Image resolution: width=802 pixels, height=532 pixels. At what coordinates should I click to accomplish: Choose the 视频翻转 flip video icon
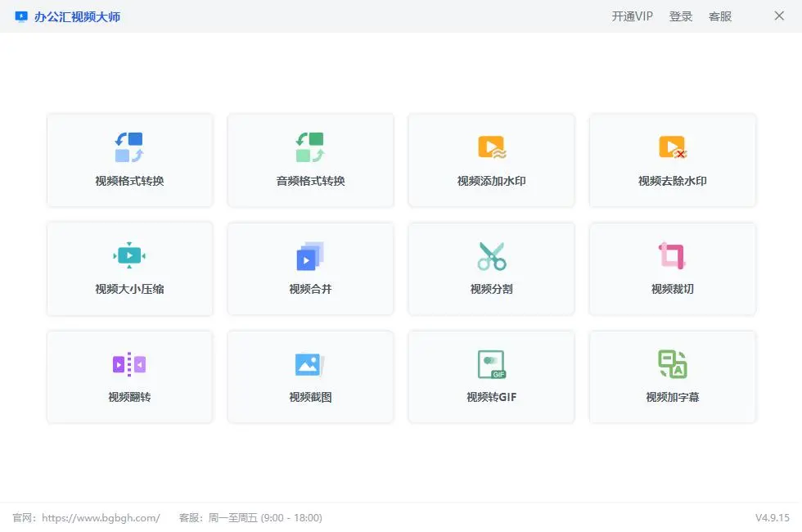[x=129, y=364]
